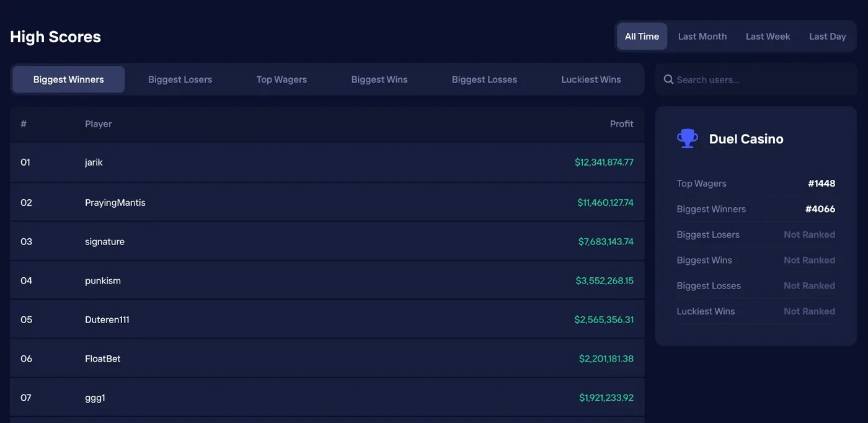Open the Top Wagers tab
The image size is (868, 423).
tap(281, 79)
